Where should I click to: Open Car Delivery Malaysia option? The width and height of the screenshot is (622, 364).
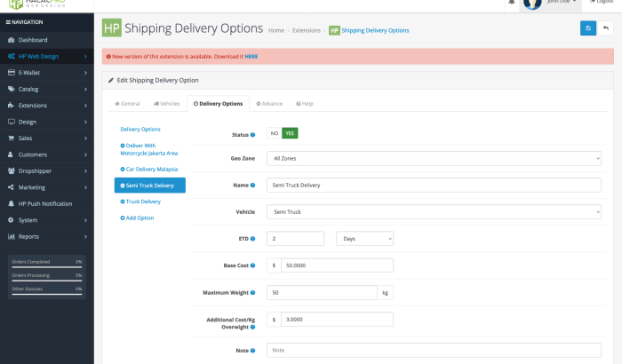point(150,169)
